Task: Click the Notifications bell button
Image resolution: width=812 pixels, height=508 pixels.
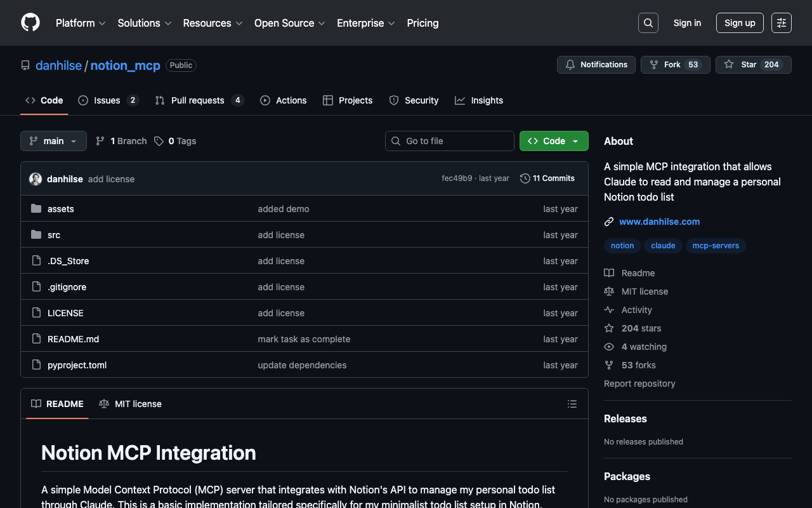Action: (596, 65)
